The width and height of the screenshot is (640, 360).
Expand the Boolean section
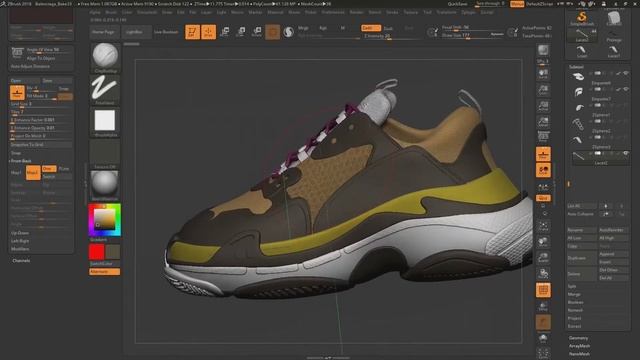(x=576, y=302)
